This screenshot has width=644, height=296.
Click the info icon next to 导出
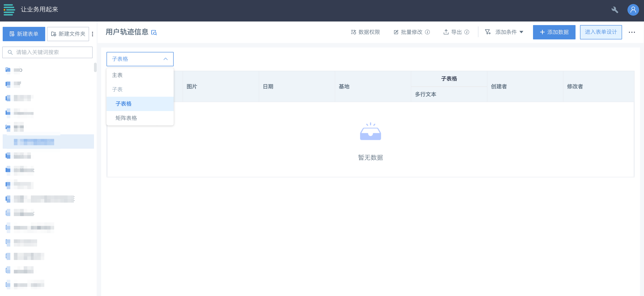tap(467, 32)
